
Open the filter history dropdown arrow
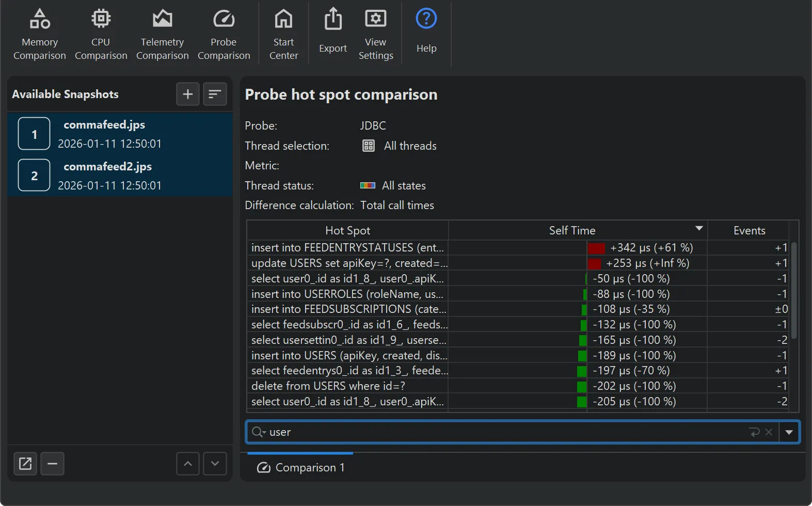pyautogui.click(x=789, y=432)
